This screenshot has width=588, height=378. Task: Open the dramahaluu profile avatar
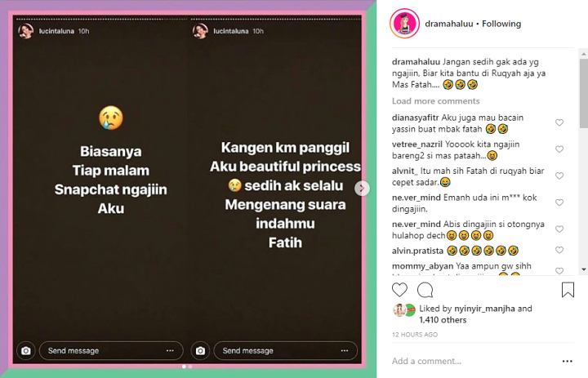tap(404, 24)
